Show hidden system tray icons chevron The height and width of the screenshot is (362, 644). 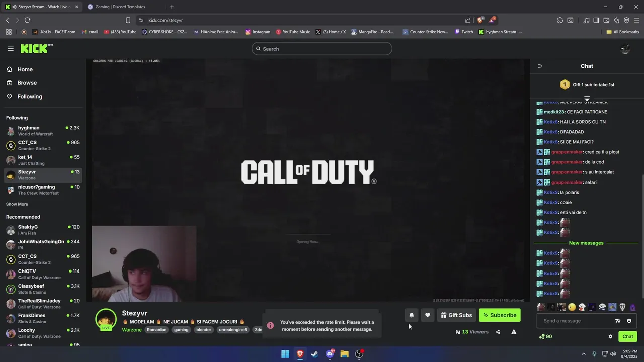[x=583, y=354]
